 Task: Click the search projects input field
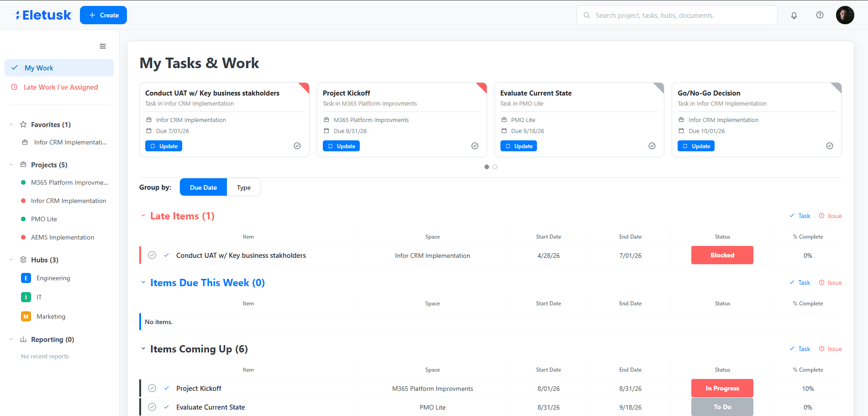point(677,15)
